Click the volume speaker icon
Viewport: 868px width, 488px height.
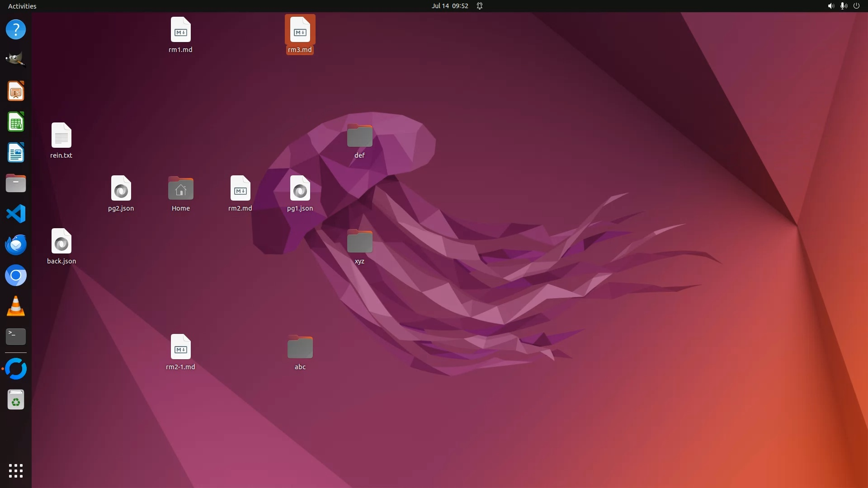[830, 6]
